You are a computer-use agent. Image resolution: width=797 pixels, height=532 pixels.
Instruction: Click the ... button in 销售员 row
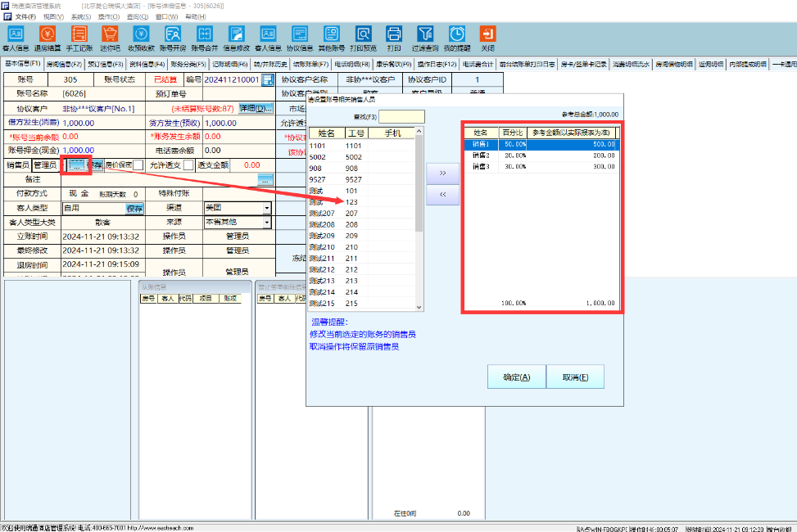point(76,165)
